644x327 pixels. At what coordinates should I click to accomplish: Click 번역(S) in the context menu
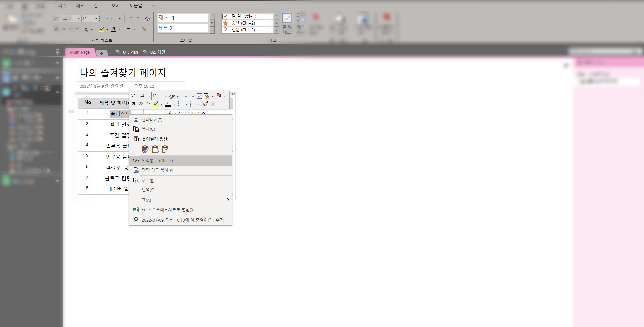[181, 190]
